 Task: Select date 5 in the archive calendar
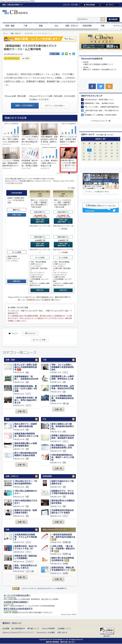pyautogui.click(x=112, y=147)
